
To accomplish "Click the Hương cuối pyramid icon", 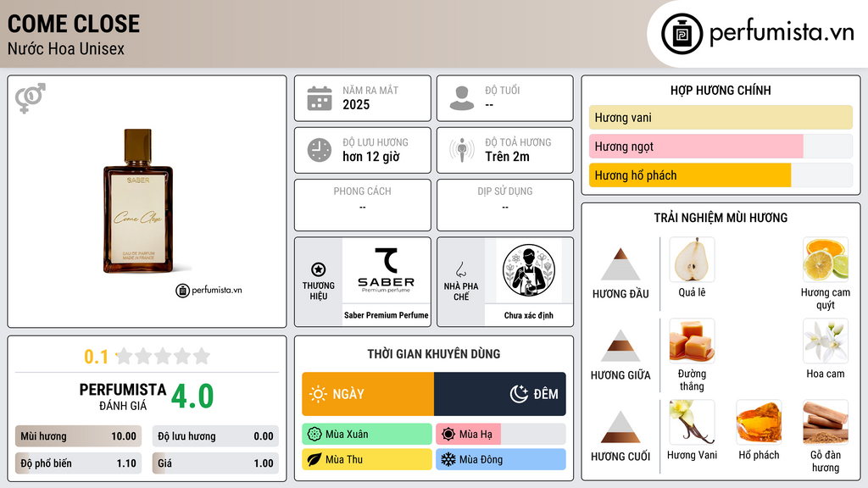I will pos(620,427).
